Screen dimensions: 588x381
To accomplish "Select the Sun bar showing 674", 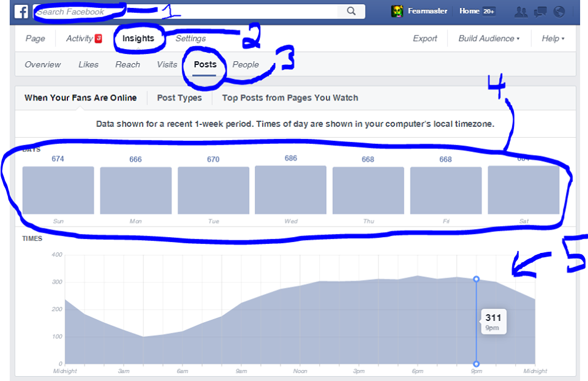I will 58,190.
